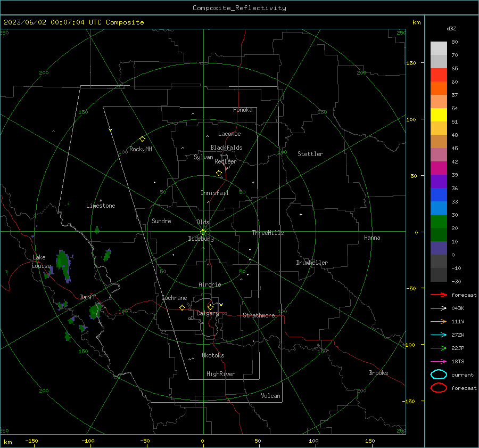Click the Sylvan label on map
The width and height of the screenshot is (479, 448).
click(203, 157)
